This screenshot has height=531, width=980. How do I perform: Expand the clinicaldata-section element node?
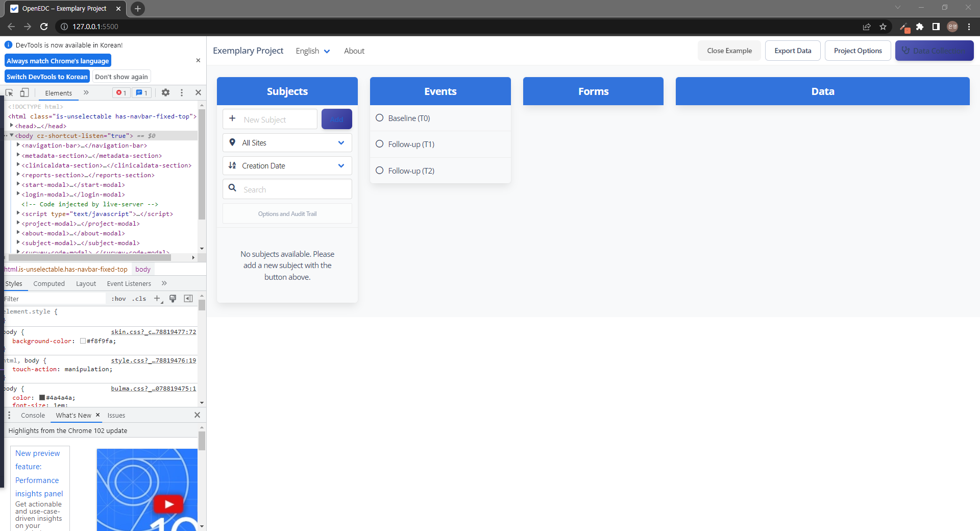point(18,164)
